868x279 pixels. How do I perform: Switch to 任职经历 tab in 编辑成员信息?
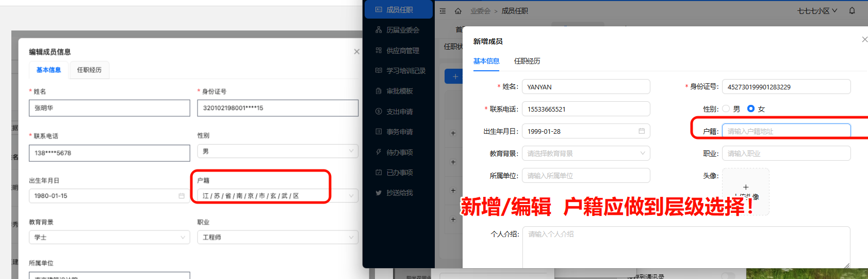pyautogui.click(x=89, y=70)
